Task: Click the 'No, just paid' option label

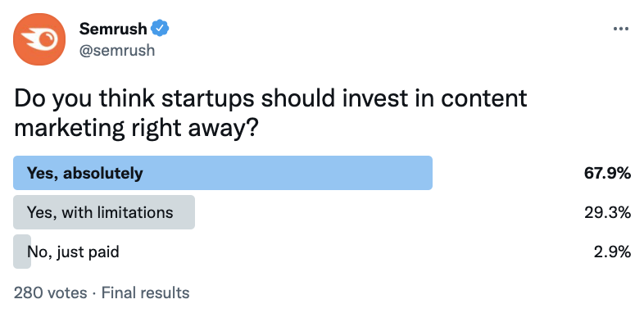Action: (x=73, y=252)
